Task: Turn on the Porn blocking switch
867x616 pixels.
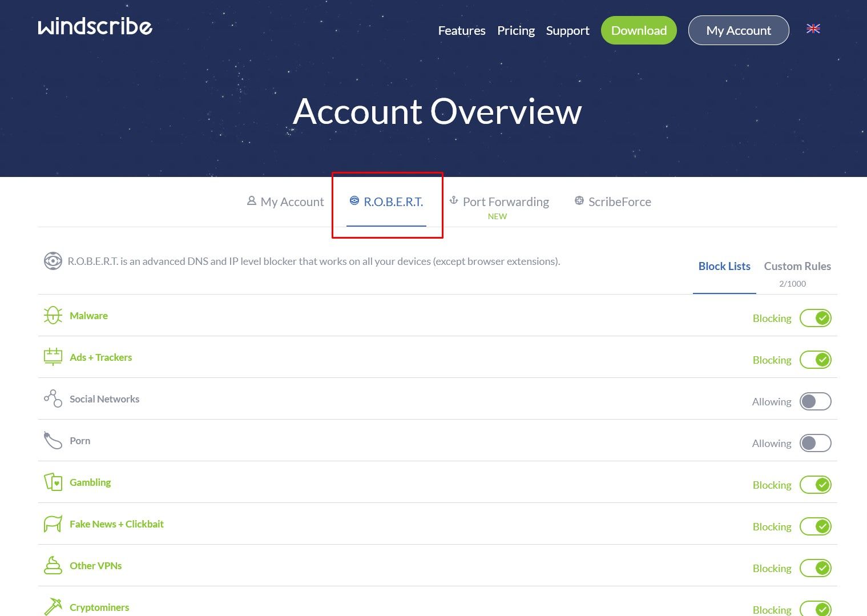Action: click(x=815, y=443)
